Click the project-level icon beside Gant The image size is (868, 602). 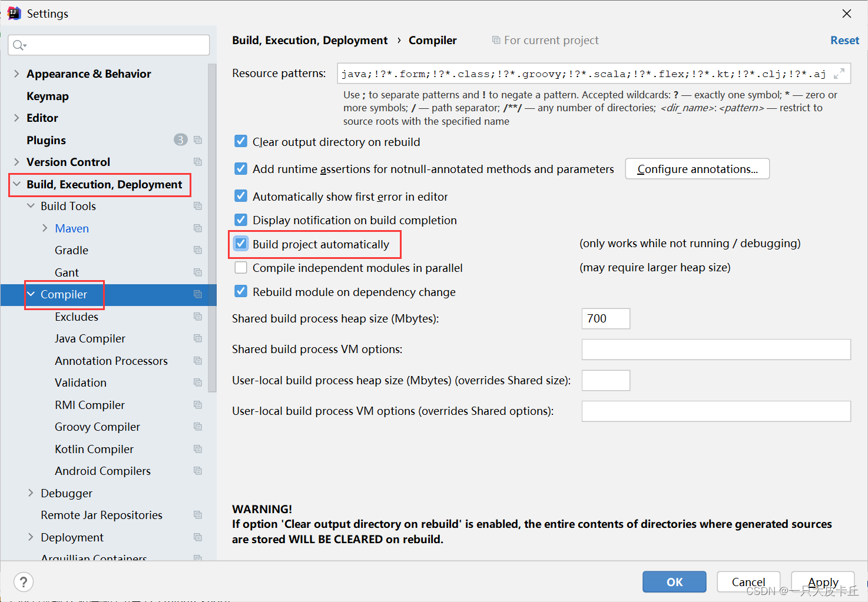coord(198,272)
